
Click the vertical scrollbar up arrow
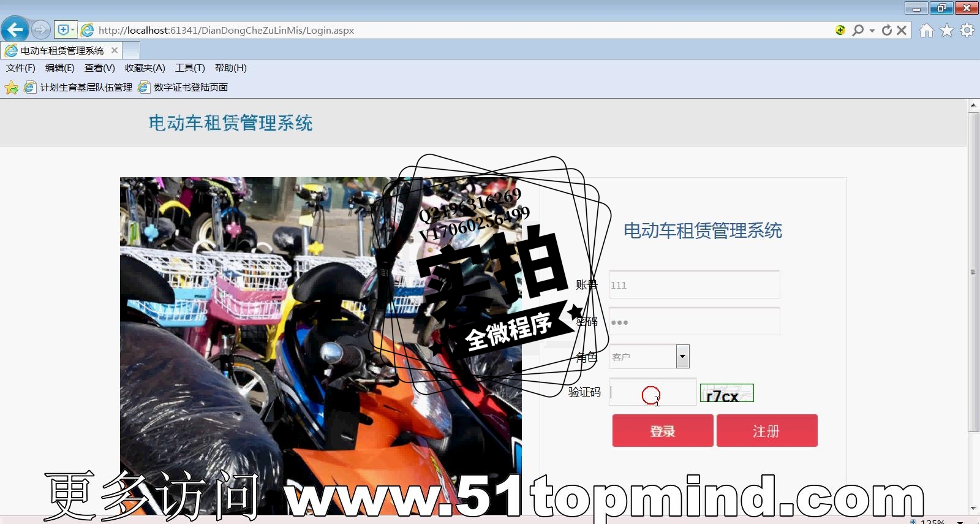[973, 105]
